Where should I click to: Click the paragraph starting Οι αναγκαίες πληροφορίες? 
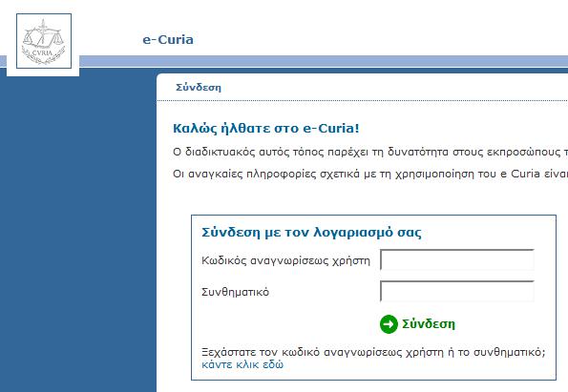pos(370,174)
